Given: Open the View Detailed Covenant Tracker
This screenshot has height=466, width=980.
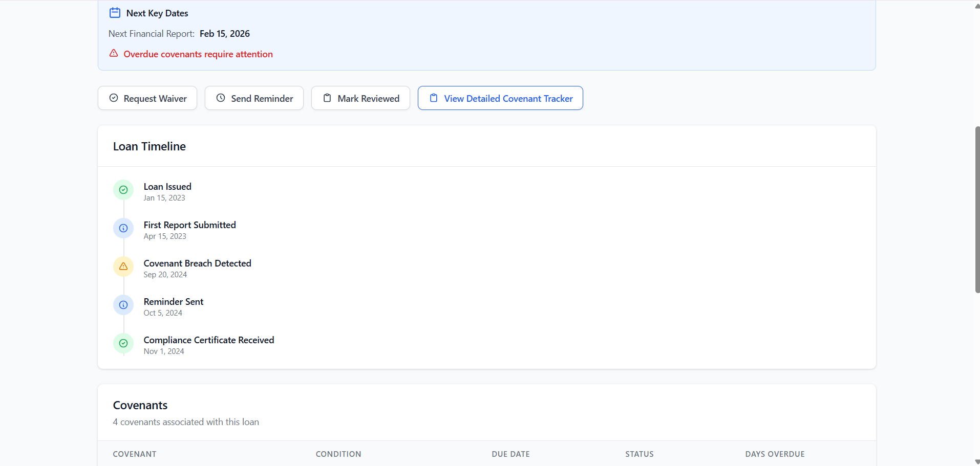Looking at the screenshot, I should [x=500, y=98].
